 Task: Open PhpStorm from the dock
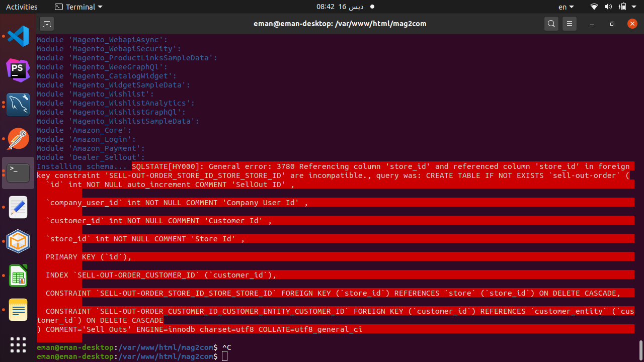[x=18, y=70]
